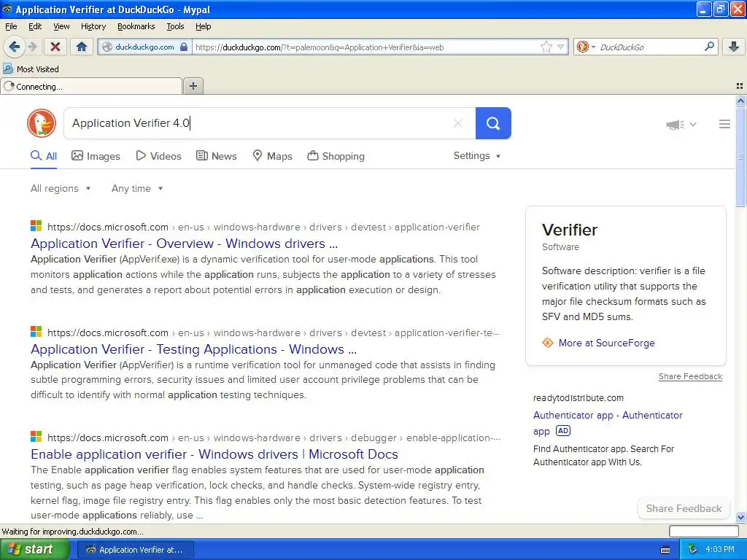Go forward using the Forward arrow button

pyautogui.click(x=32, y=47)
